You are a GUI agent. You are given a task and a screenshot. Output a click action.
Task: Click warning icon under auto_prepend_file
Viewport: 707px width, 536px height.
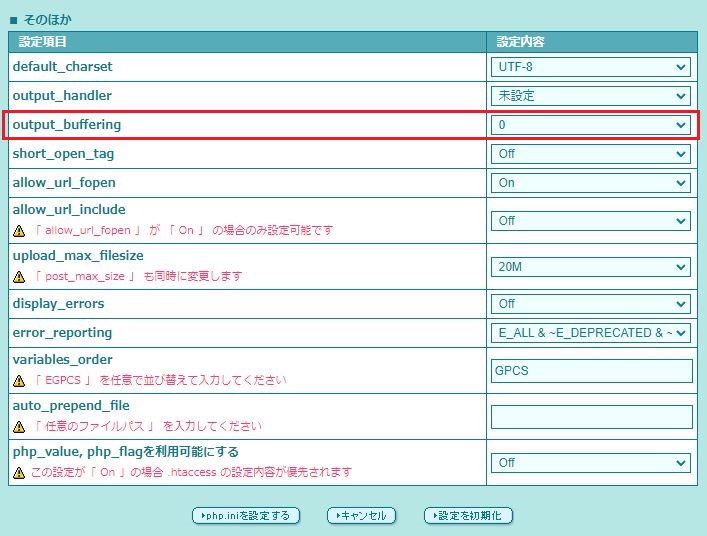(19, 426)
